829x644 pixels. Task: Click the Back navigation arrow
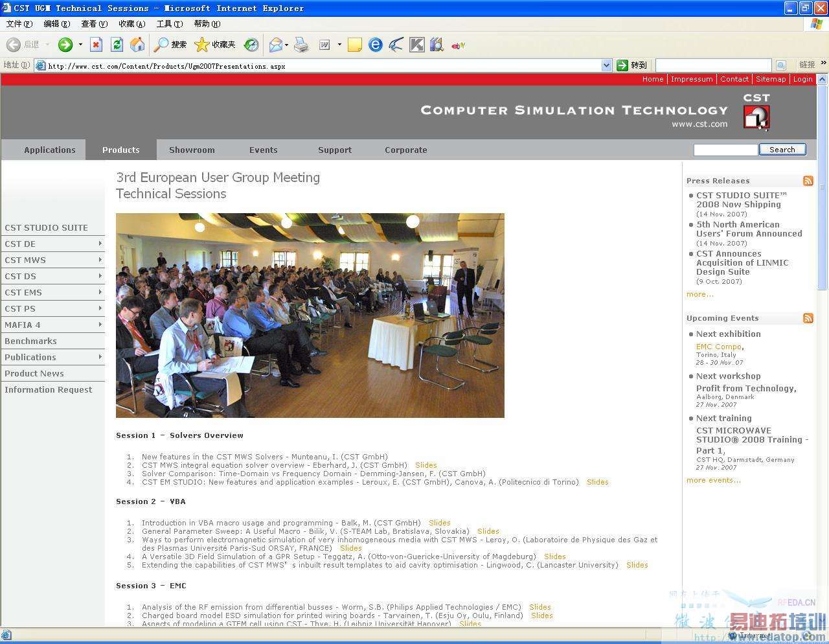[x=14, y=45]
